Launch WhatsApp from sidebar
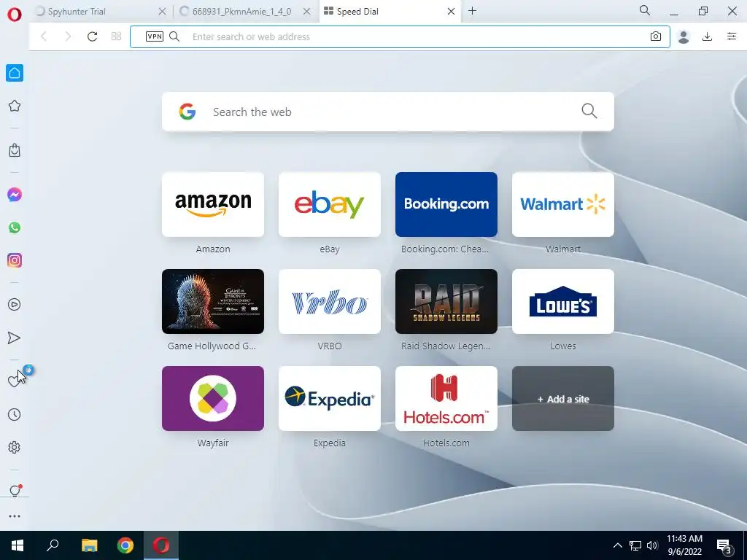 click(15, 227)
